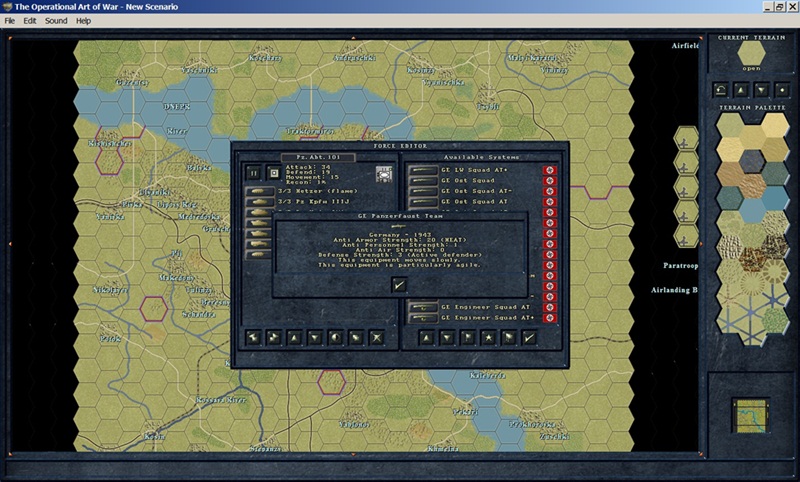The height and width of the screenshot is (482, 800).
Task: Click the red flag next to GE LW Squad AT+
Action: tap(549, 170)
